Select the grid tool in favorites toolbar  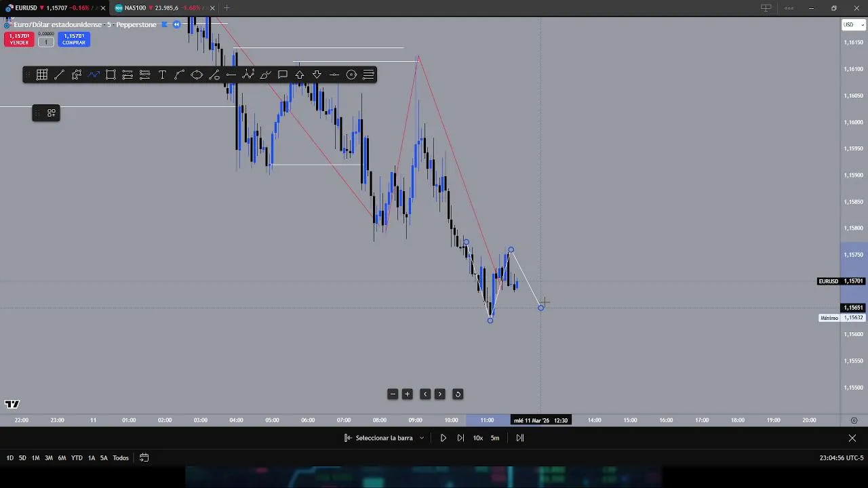pos(42,75)
